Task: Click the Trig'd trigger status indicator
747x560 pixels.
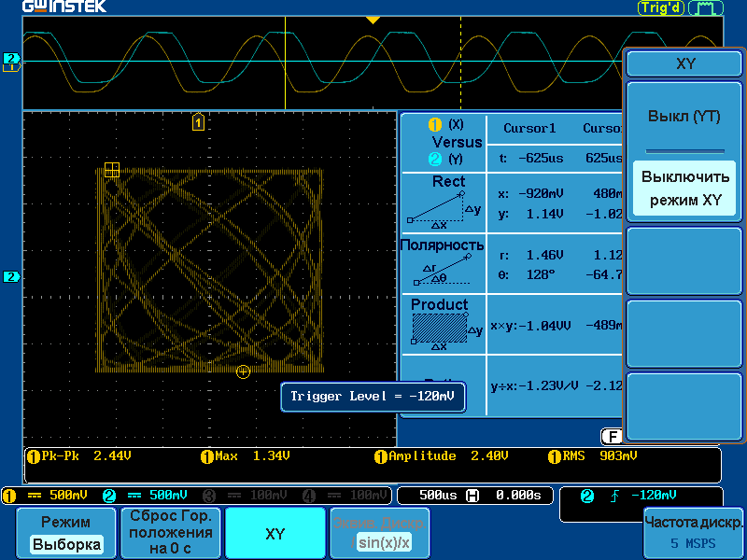Action: 660,7
